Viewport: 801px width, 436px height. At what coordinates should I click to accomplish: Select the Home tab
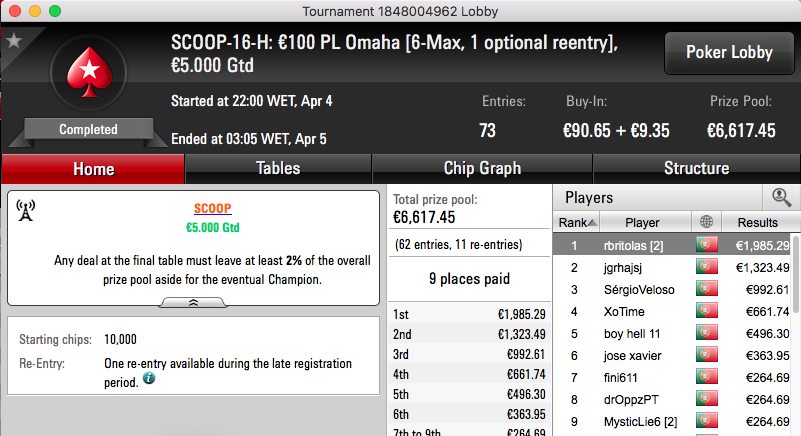[x=93, y=169]
